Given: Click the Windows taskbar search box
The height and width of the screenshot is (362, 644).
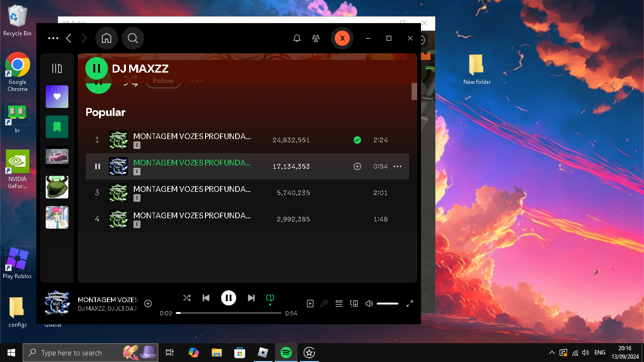Looking at the screenshot, I should pos(91,353).
